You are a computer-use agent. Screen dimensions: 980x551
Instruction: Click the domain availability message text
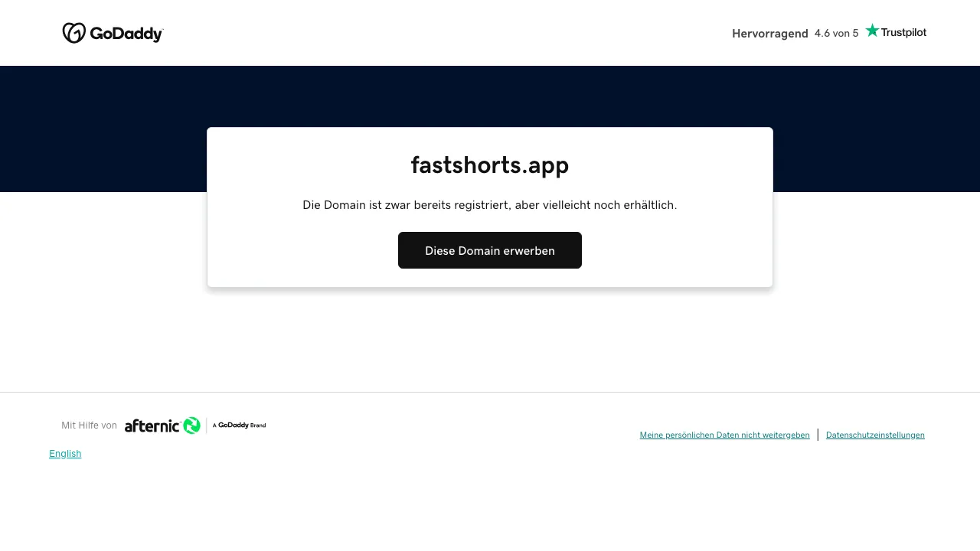[490, 205]
